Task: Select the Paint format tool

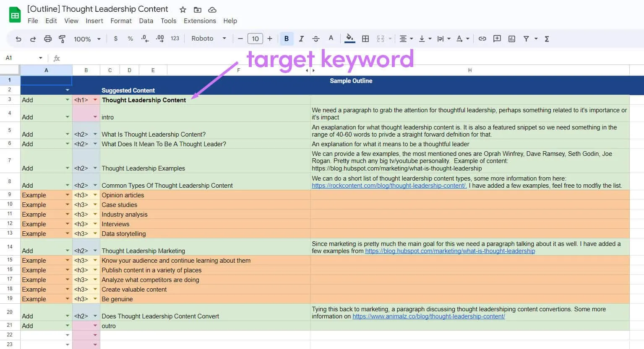Action: click(x=62, y=39)
